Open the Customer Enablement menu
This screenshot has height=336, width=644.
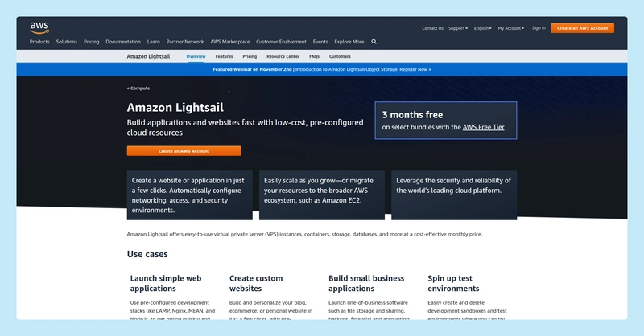pyautogui.click(x=281, y=42)
